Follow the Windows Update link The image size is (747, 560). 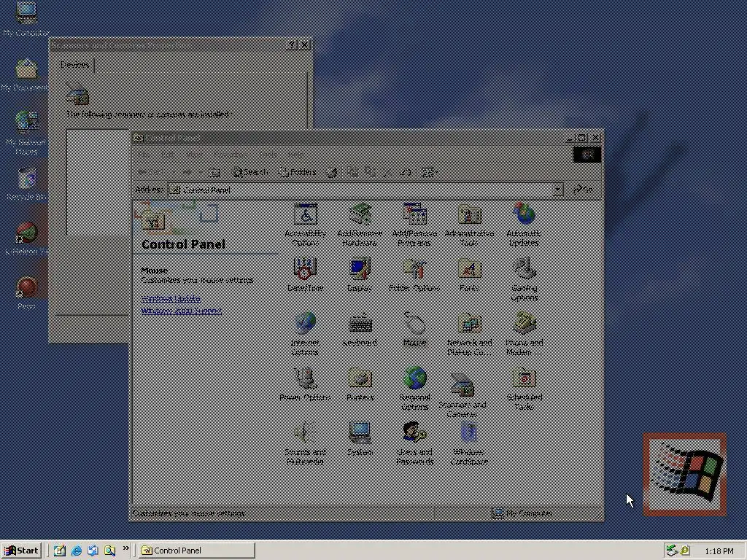171,298
